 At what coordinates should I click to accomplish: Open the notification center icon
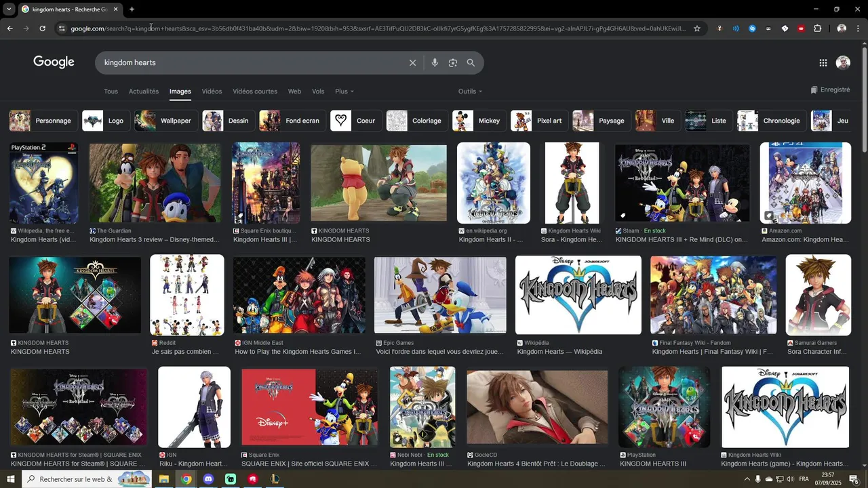coord(854,479)
